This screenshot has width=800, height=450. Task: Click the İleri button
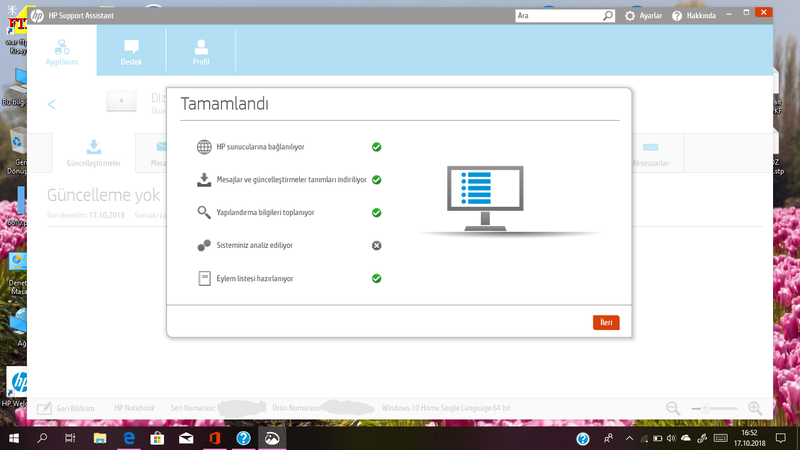click(x=606, y=322)
